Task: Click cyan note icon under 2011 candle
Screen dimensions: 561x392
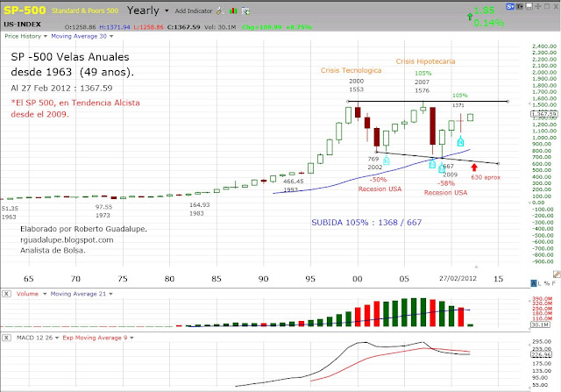Action: 460,141
